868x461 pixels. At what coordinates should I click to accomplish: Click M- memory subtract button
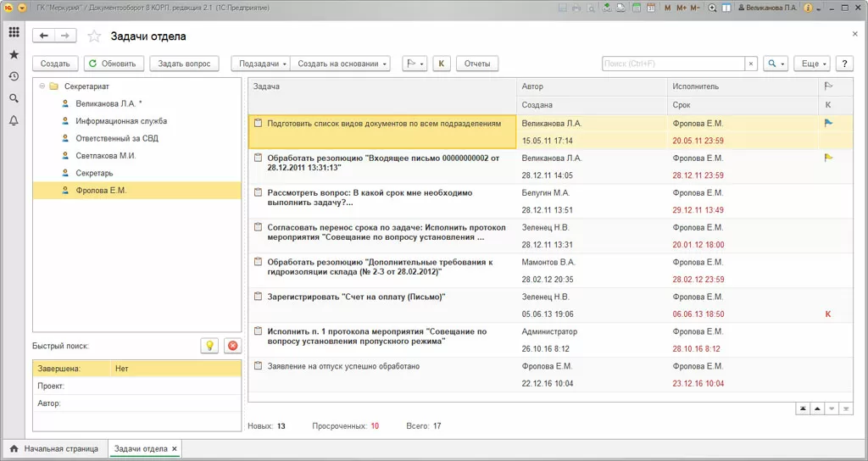pyautogui.click(x=695, y=8)
